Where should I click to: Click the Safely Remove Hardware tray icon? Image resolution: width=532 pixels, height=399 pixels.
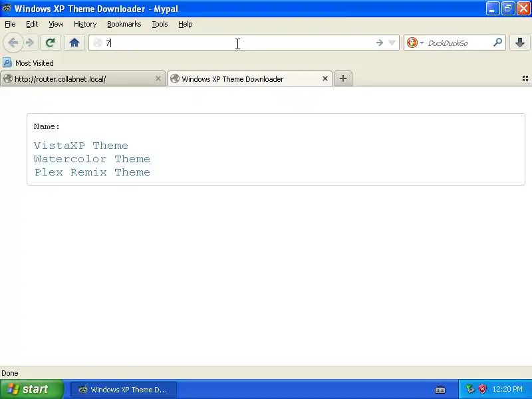point(470,389)
